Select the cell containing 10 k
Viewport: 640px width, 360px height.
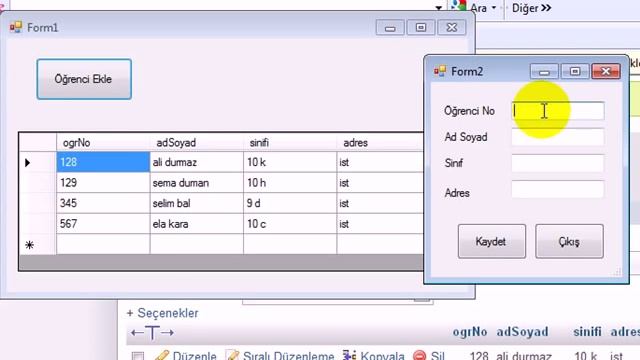pyautogui.click(x=290, y=162)
